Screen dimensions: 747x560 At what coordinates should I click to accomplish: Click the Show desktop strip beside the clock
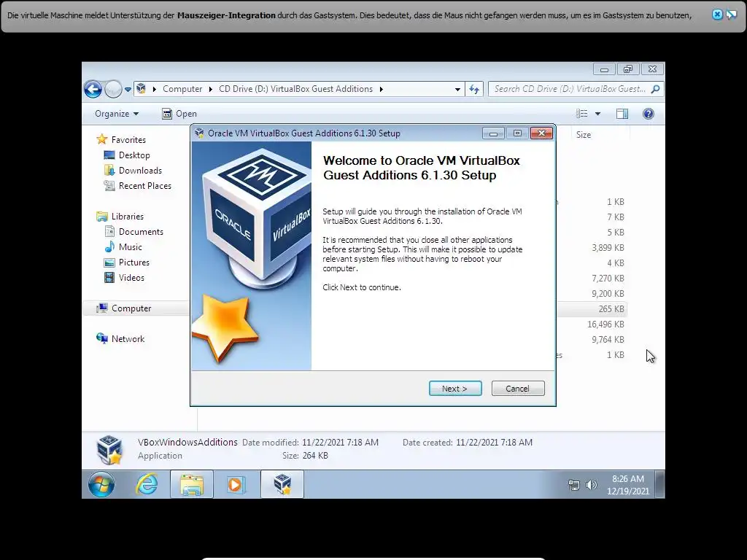[x=659, y=485]
